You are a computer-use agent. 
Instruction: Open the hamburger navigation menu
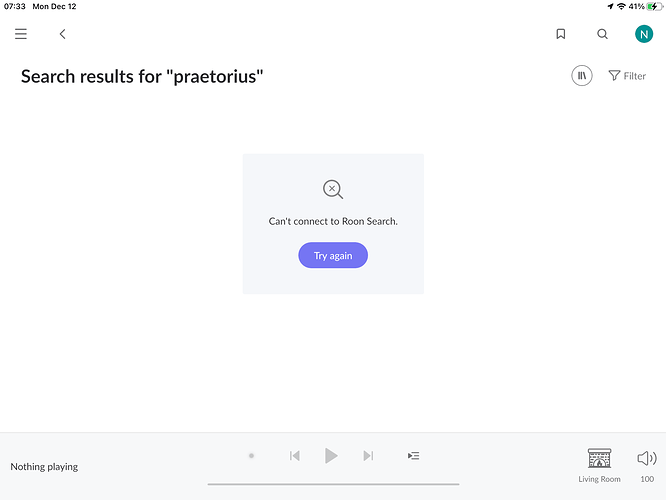pyautogui.click(x=21, y=34)
